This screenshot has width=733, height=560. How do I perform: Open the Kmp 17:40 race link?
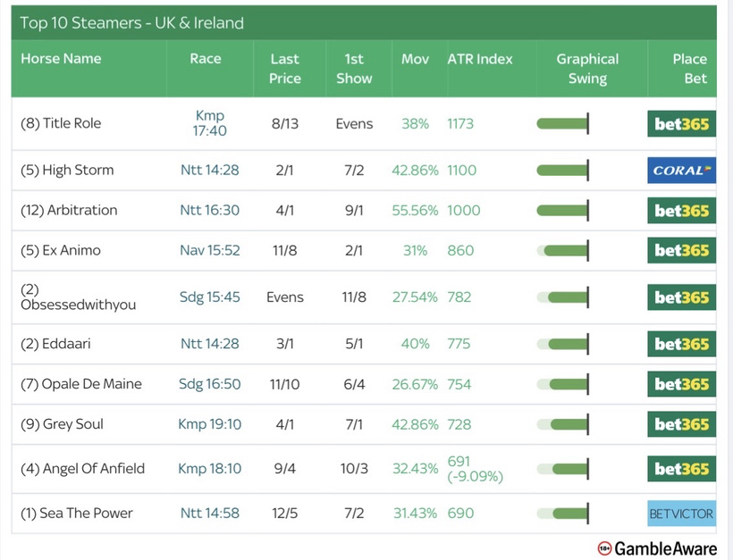tap(210, 123)
